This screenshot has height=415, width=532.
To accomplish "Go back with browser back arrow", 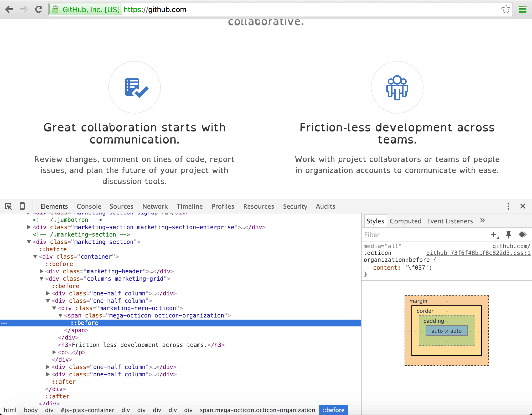I will point(9,9).
